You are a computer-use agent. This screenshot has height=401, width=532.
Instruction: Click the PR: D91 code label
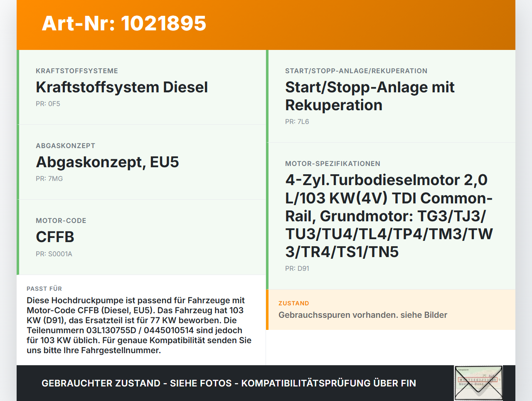point(296,269)
